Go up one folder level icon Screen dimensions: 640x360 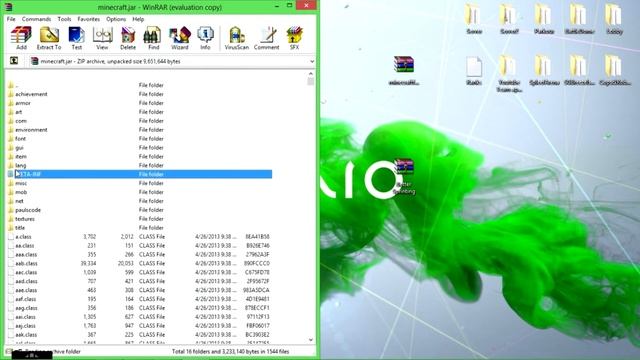tap(14, 61)
